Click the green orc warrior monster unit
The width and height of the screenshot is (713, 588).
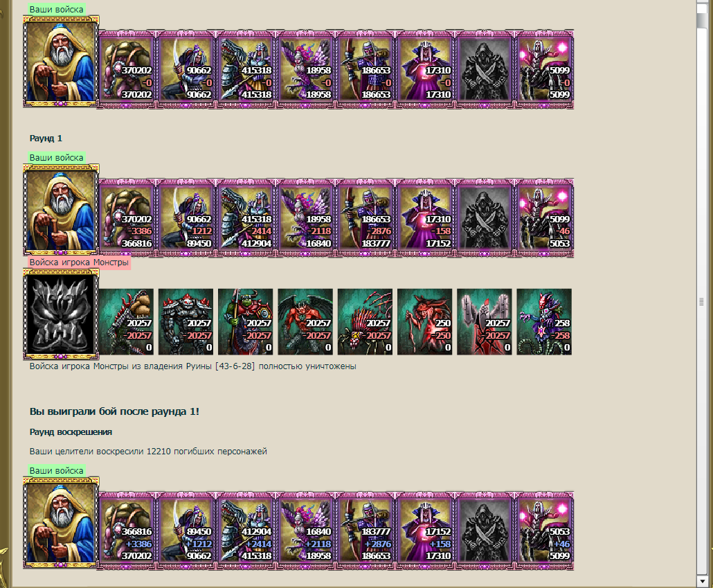pyautogui.click(x=245, y=322)
